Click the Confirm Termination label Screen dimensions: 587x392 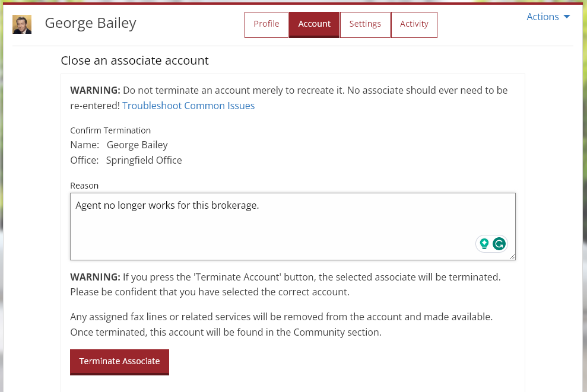[x=110, y=130]
